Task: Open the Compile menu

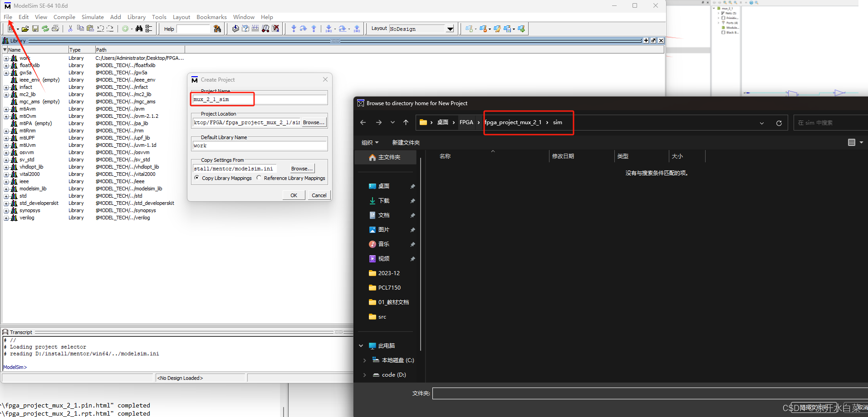Action: click(x=64, y=17)
